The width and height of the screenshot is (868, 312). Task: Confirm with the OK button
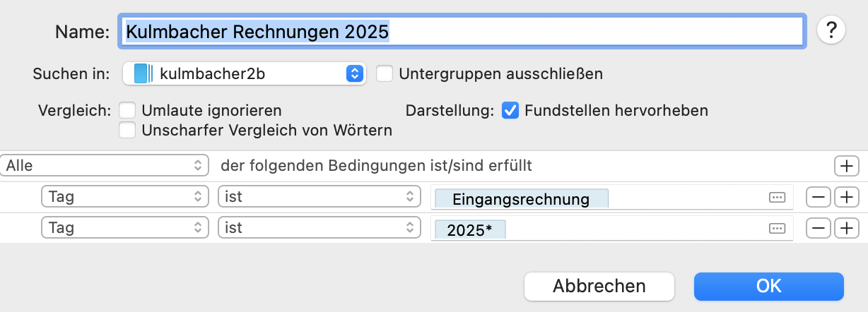coord(768,286)
